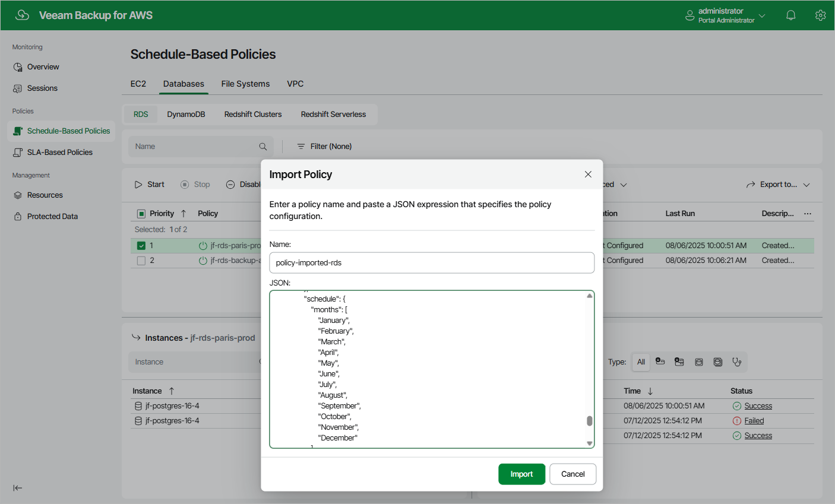The image size is (835, 504).
Task: Sort by Instance column header
Action: click(147, 391)
